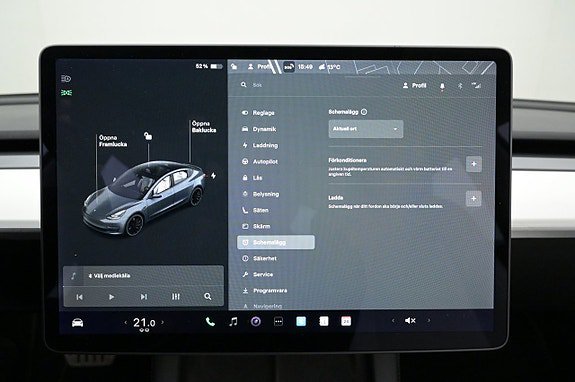Tap Öppna Framlucka to open the frunk
The height and width of the screenshot is (382, 575).
[113, 141]
